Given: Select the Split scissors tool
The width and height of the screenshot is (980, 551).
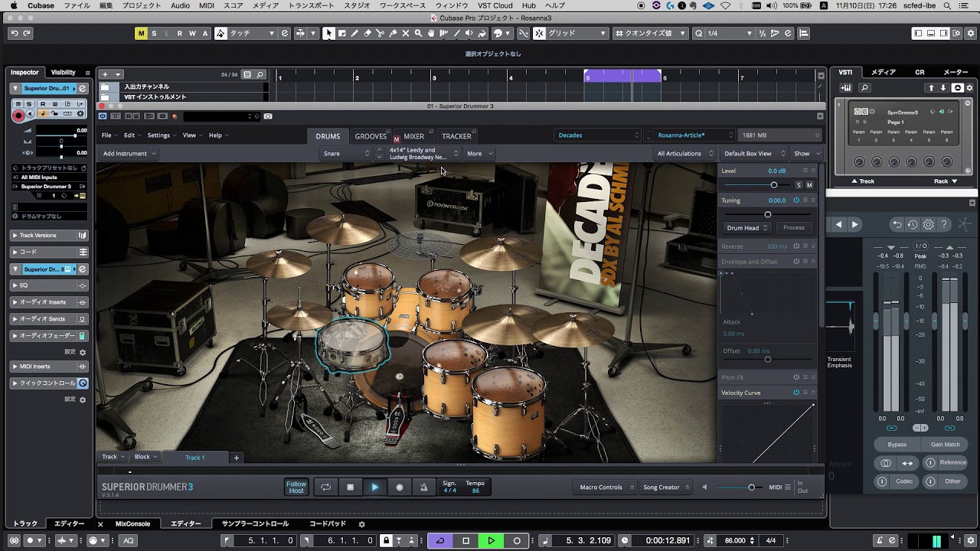Looking at the screenshot, I should (380, 33).
